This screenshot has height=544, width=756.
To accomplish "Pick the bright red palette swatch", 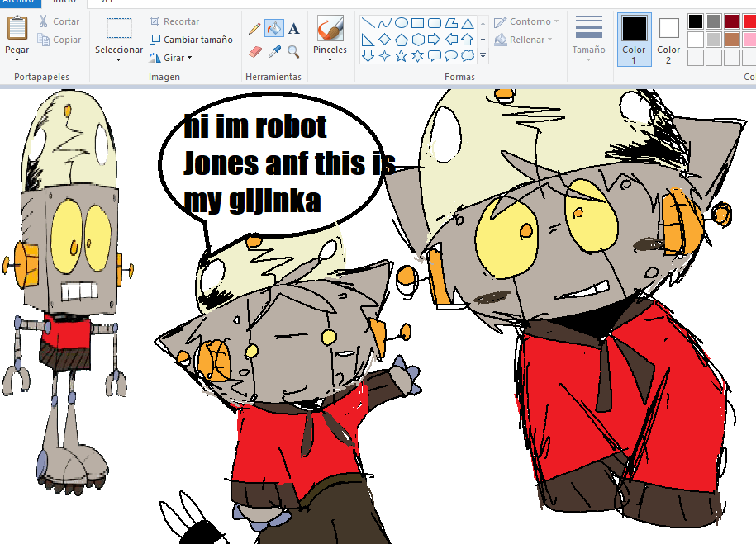I will coord(749,21).
